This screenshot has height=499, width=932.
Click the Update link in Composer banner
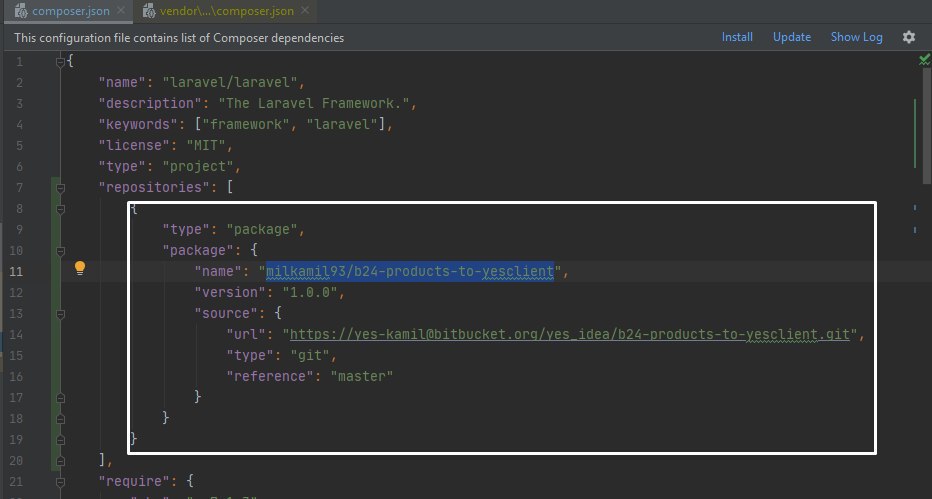[x=792, y=37]
